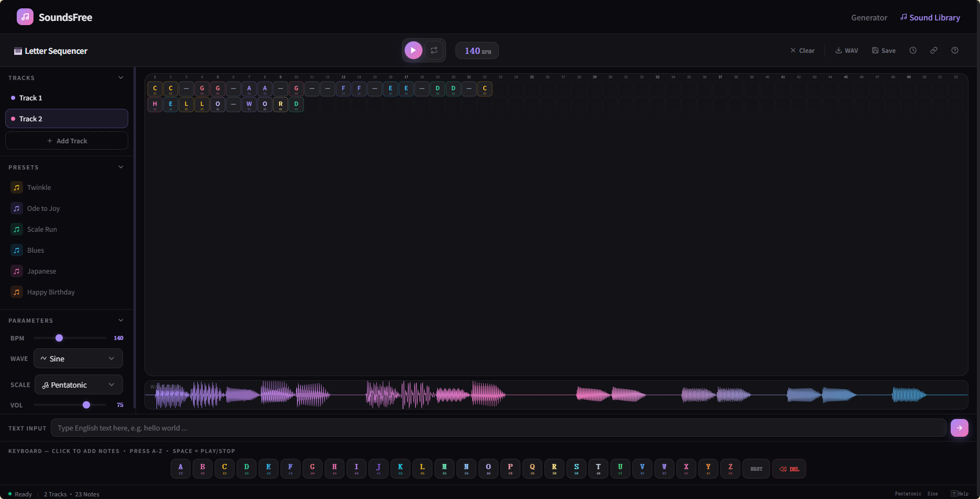Submit text with the arrow button

[x=959, y=428]
